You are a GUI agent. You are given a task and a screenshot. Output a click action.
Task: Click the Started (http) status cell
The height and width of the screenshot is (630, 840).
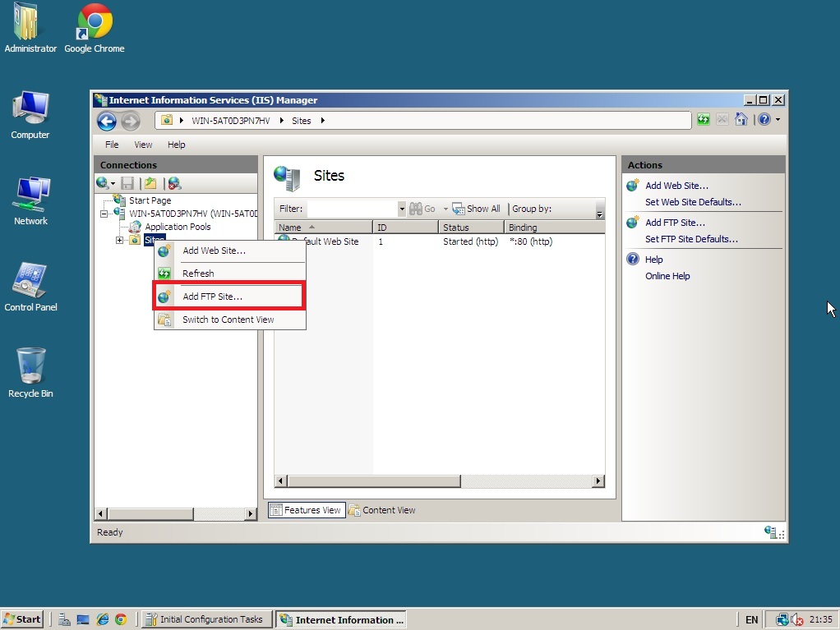tap(470, 241)
